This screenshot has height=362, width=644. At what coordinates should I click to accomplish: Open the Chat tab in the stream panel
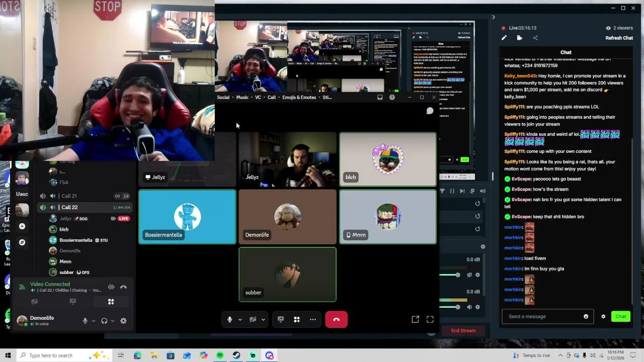[x=566, y=52]
